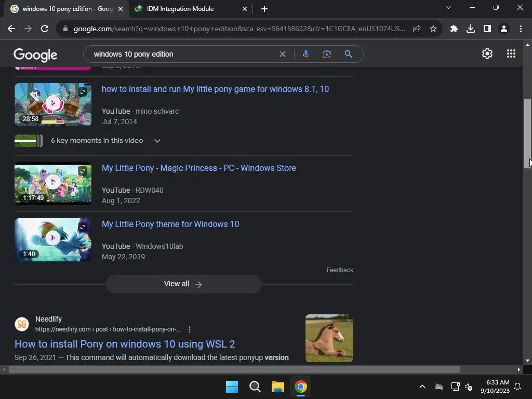Click the horizontal scrollbar thumb
This screenshot has width=532, height=399.
click(234, 369)
